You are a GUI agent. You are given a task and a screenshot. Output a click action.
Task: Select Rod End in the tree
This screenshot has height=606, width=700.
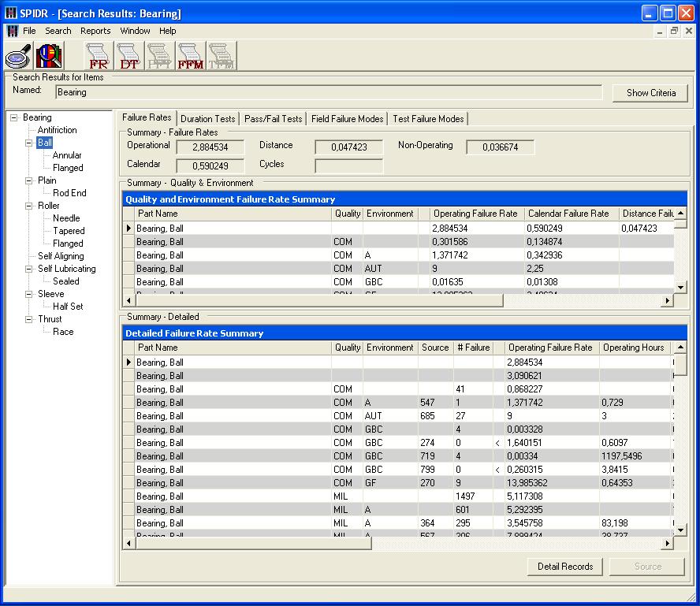coord(69,193)
